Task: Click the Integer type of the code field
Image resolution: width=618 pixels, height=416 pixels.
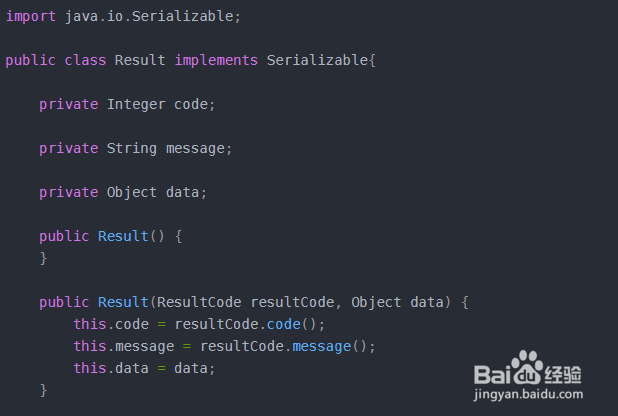Action: pos(136,104)
